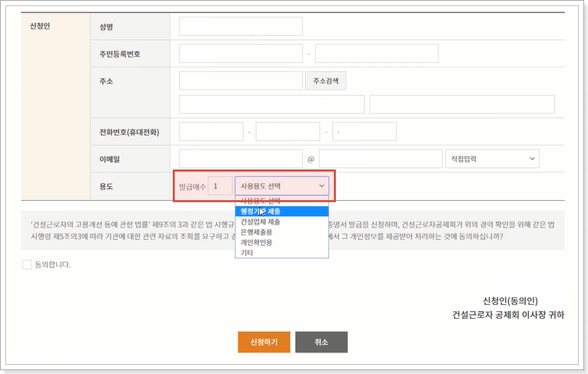This screenshot has width=588, height=374.
Task: Choose the 건설업체 제출 option
Action: pyautogui.click(x=282, y=221)
